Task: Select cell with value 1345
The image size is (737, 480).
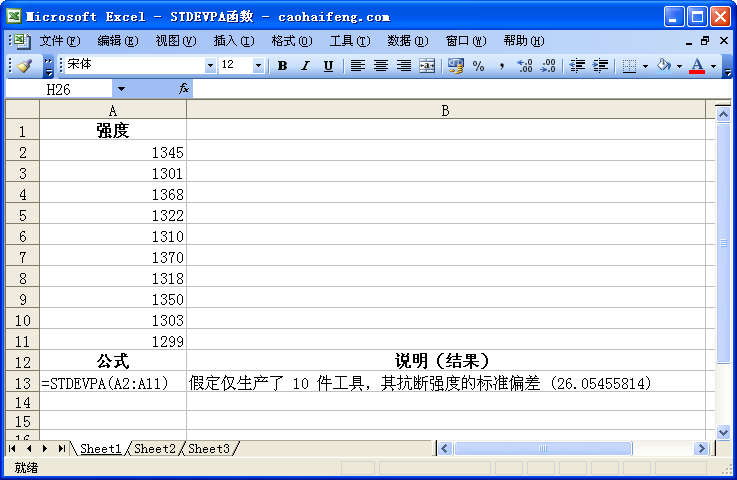Action: 113,152
